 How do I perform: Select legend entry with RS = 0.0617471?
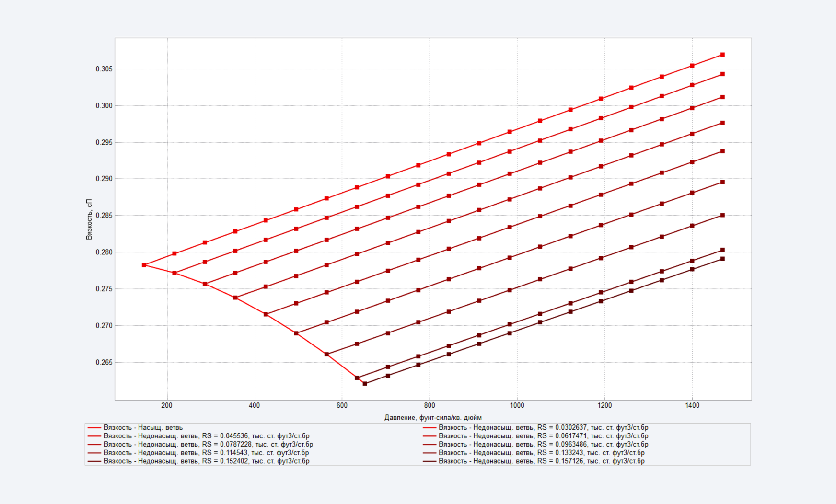coord(535,436)
